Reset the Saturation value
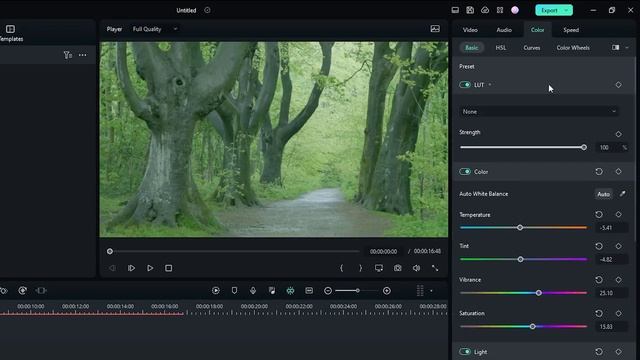Screen dimensions: 640x360 [x=599, y=313]
